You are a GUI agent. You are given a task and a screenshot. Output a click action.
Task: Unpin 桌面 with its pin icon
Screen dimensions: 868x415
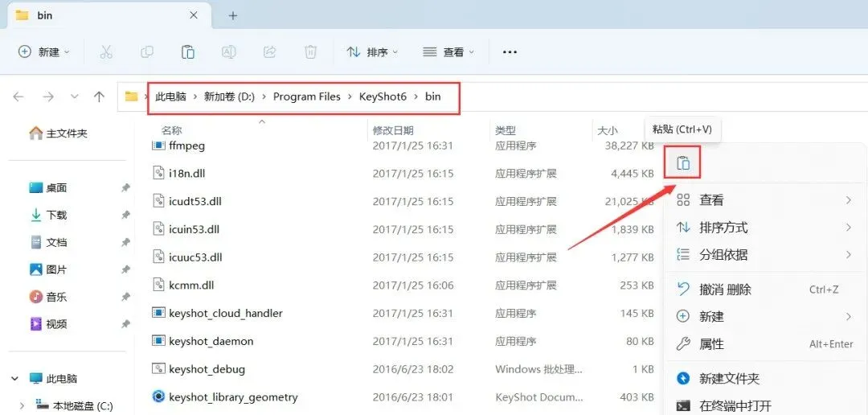point(125,188)
